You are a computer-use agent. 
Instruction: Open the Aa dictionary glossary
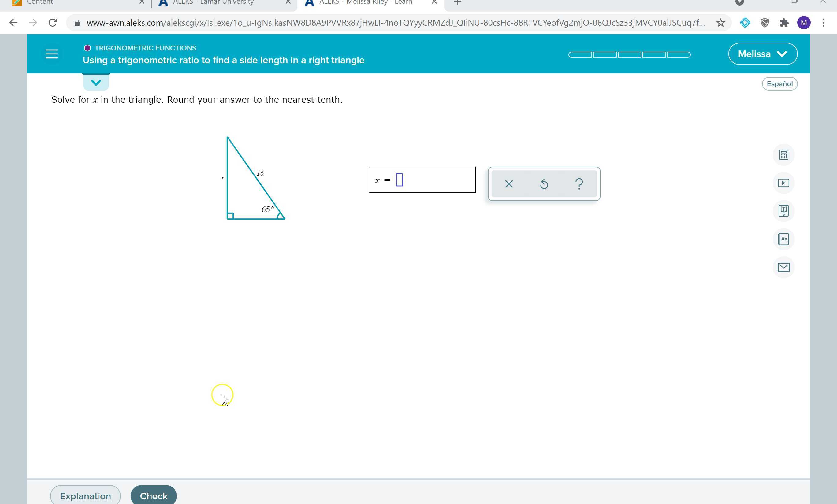pos(784,239)
